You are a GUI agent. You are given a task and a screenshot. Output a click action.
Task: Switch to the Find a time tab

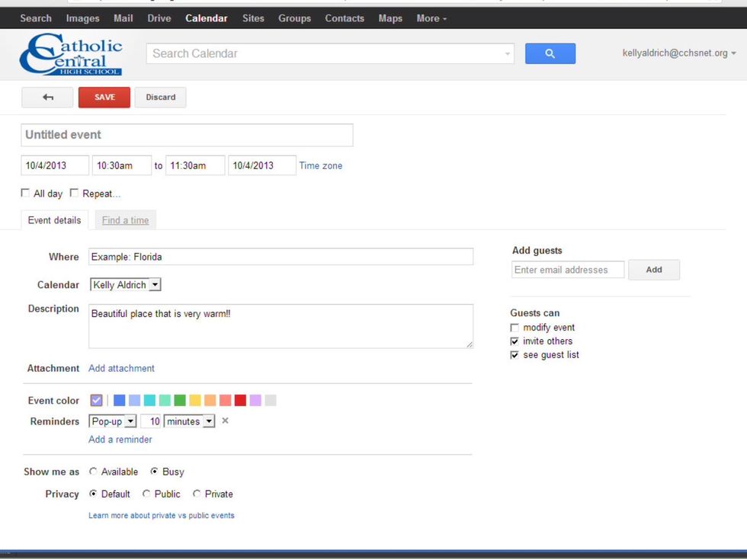125,220
